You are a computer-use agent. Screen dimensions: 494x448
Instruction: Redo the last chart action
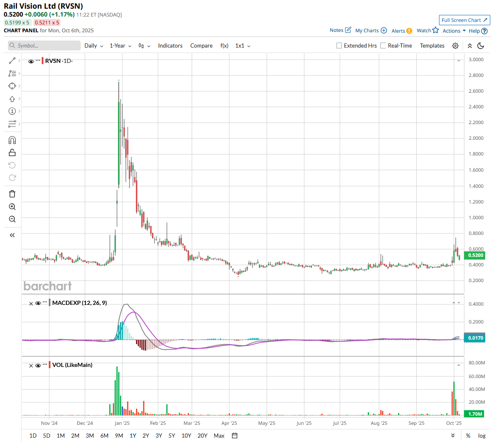coord(12,178)
